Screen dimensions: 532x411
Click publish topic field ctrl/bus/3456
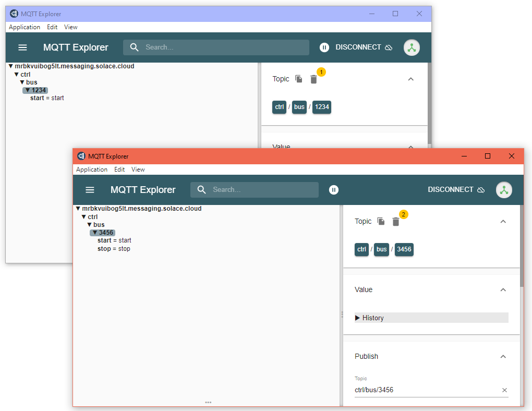click(x=427, y=390)
